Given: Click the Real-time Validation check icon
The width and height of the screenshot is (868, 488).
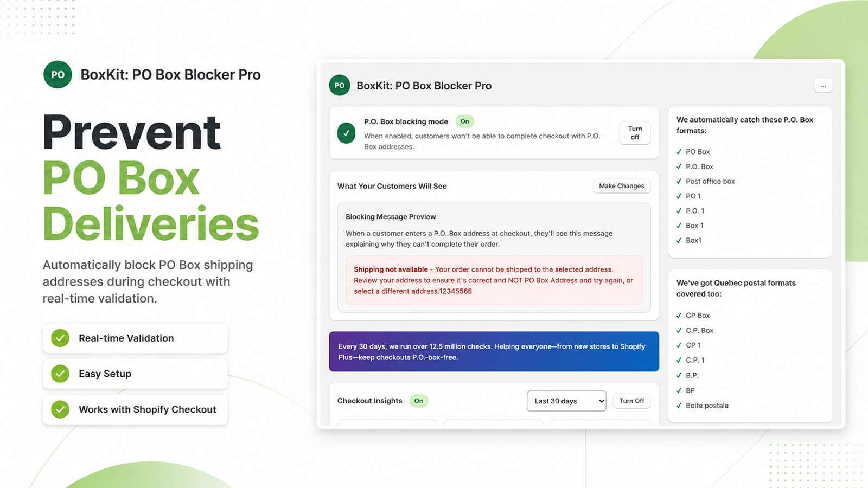Looking at the screenshot, I should pyautogui.click(x=60, y=338).
